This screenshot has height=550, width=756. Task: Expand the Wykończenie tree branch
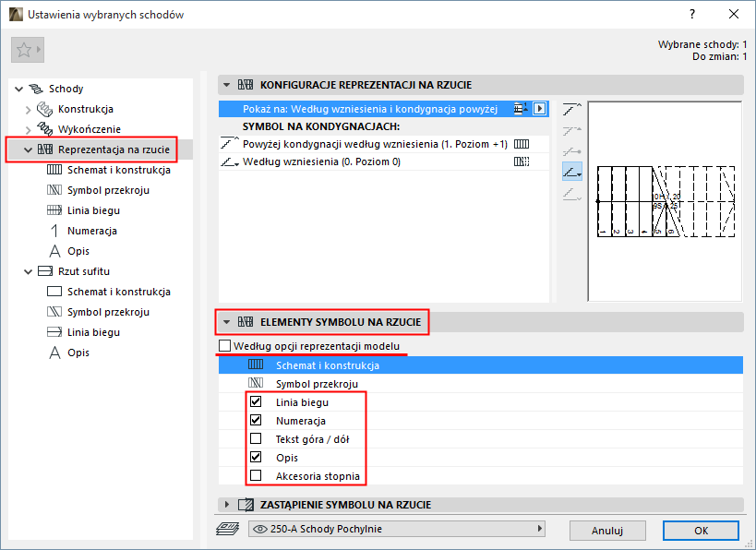[28, 130]
